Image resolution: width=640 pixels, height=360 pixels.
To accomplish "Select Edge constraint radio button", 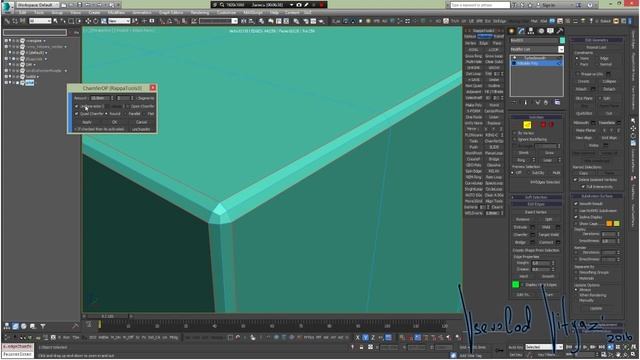I will [x=598, y=58].
